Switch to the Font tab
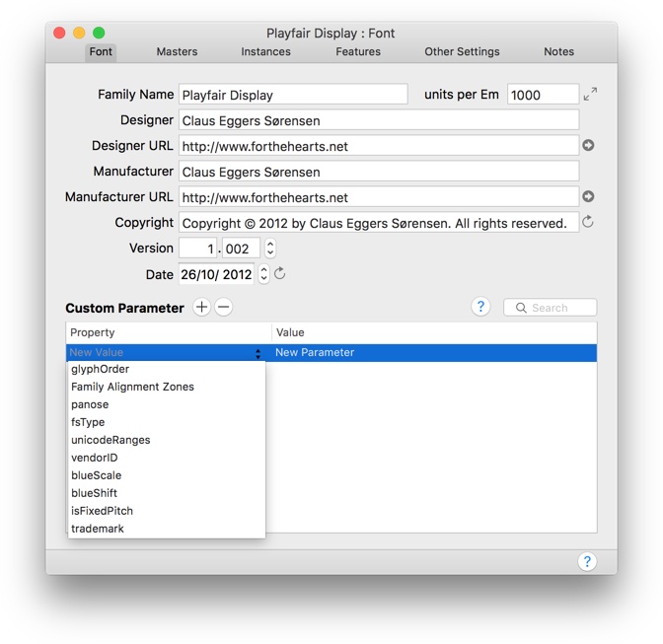 pos(101,51)
